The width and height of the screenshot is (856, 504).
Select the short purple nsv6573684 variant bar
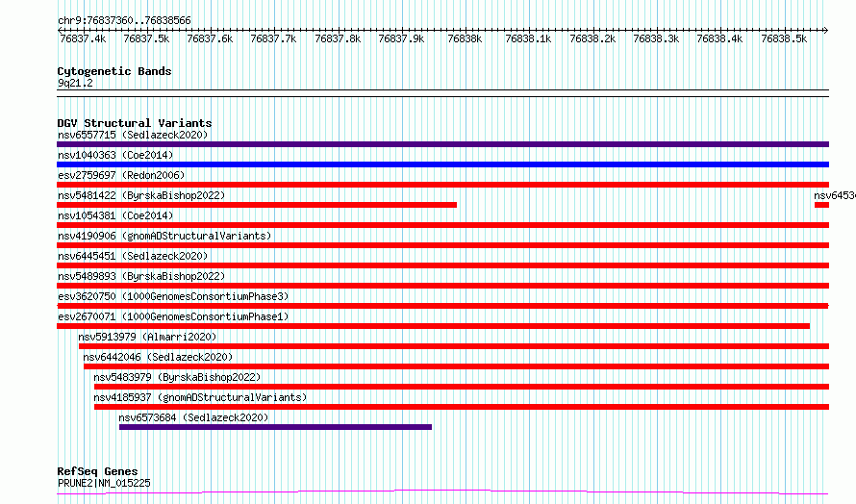click(275, 427)
